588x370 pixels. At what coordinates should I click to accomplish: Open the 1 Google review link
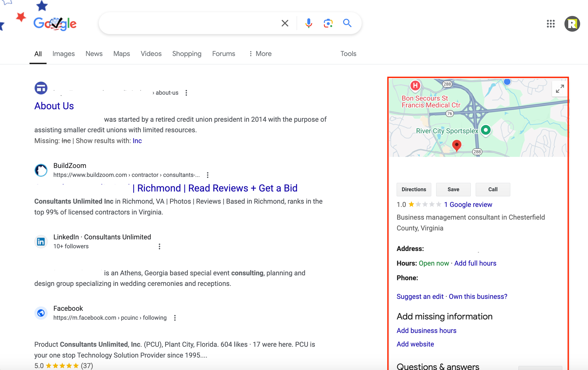468,205
